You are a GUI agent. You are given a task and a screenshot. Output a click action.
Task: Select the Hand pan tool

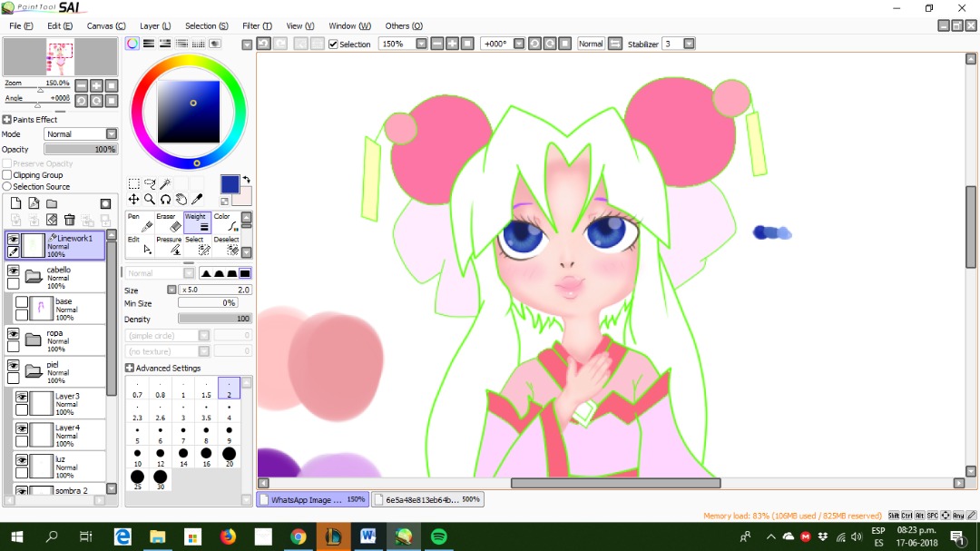[181, 199]
